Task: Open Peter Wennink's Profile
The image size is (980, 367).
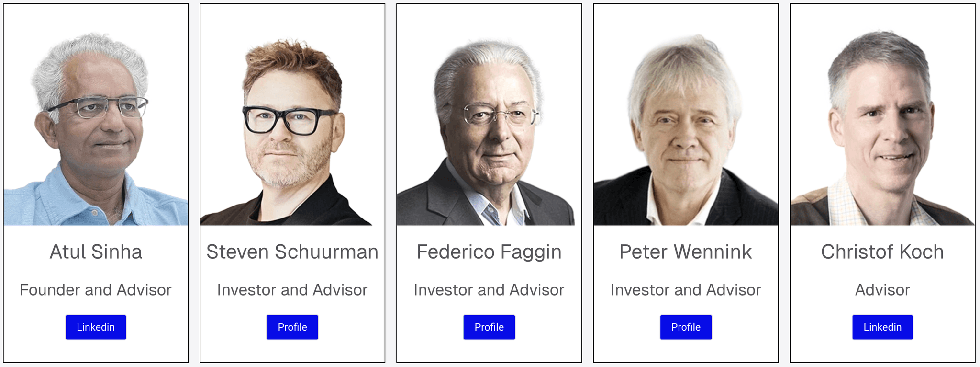Action: (686, 327)
